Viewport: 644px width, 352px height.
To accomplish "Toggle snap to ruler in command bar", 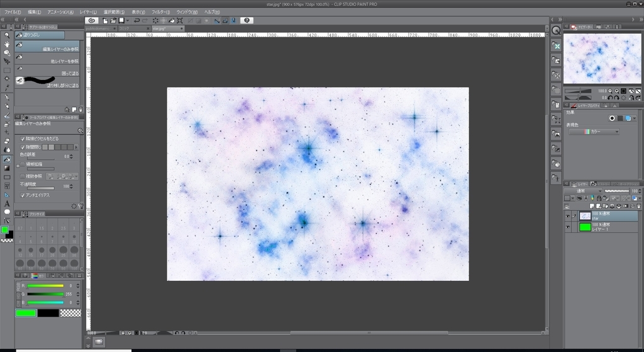I will click(217, 21).
